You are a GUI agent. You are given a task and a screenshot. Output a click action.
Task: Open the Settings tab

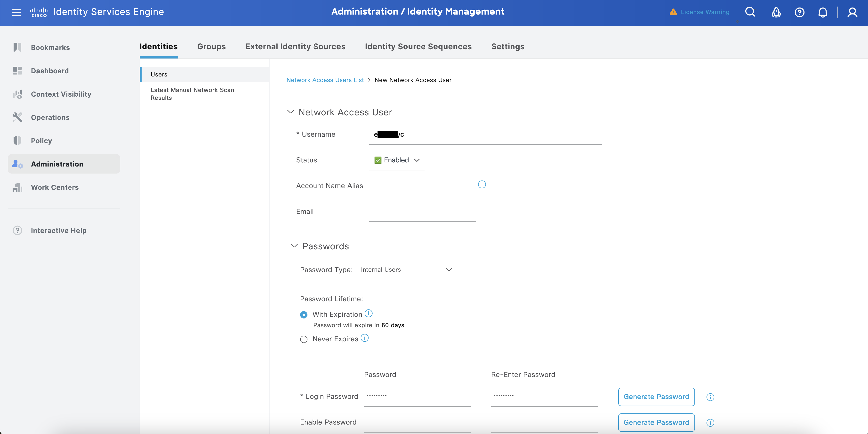pyautogui.click(x=508, y=47)
